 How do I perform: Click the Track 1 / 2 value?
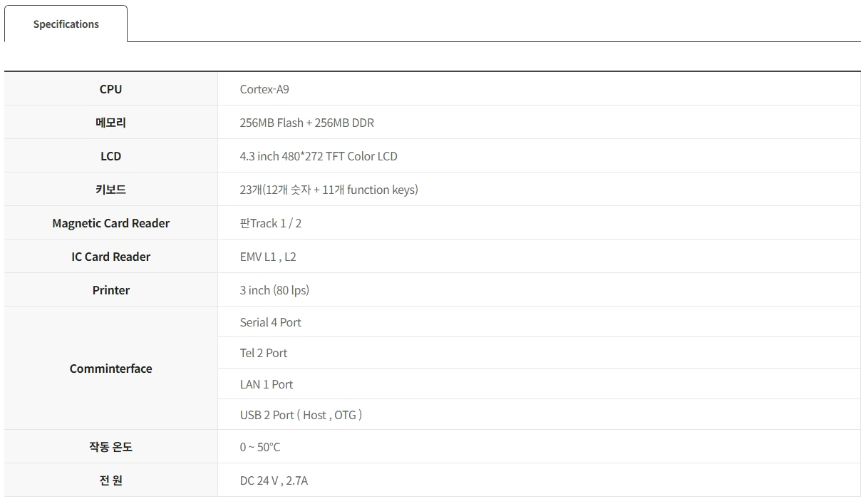[x=271, y=223]
